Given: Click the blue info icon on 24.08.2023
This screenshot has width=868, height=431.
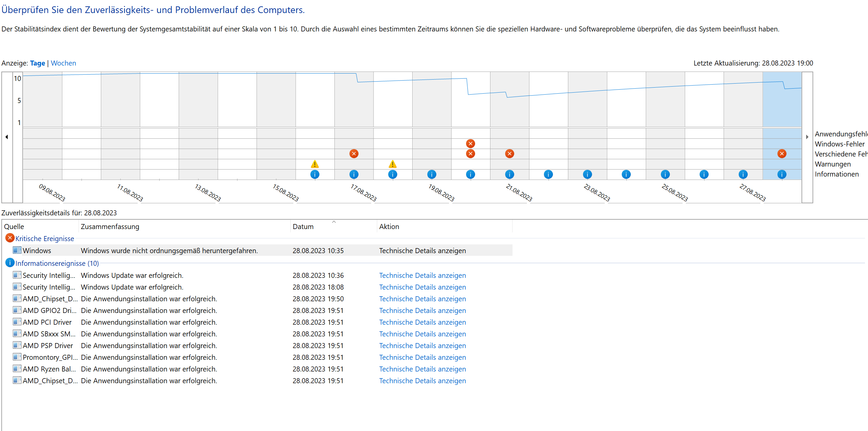Looking at the screenshot, I should click(626, 174).
